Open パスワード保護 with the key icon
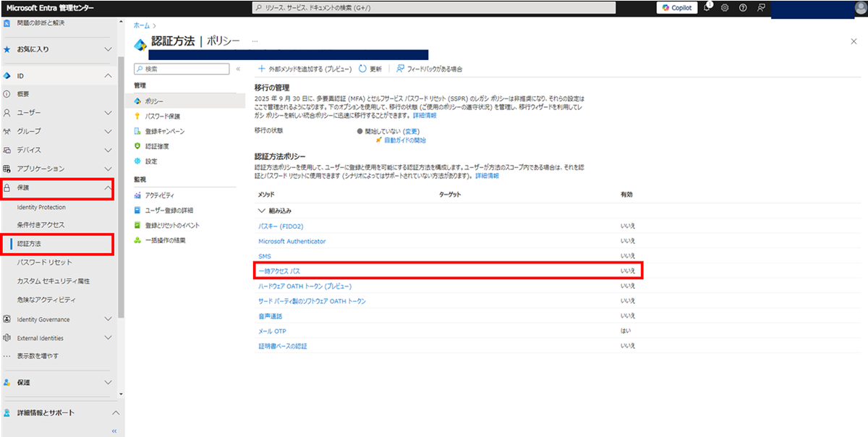868x437 pixels. click(x=162, y=116)
